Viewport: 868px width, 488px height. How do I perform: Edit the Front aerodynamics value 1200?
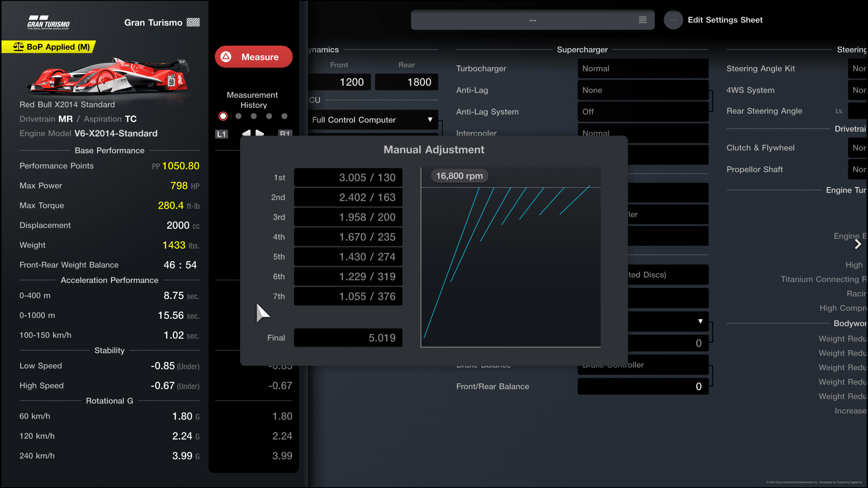coord(339,82)
